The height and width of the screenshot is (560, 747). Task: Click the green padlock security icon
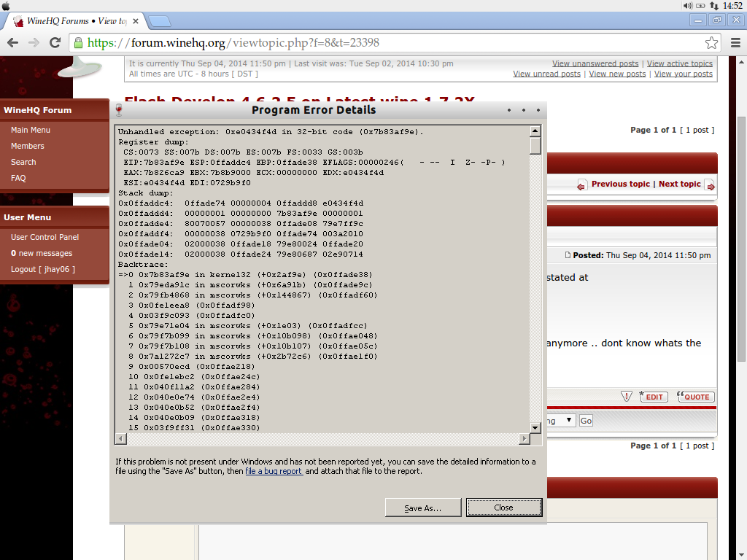tap(78, 43)
